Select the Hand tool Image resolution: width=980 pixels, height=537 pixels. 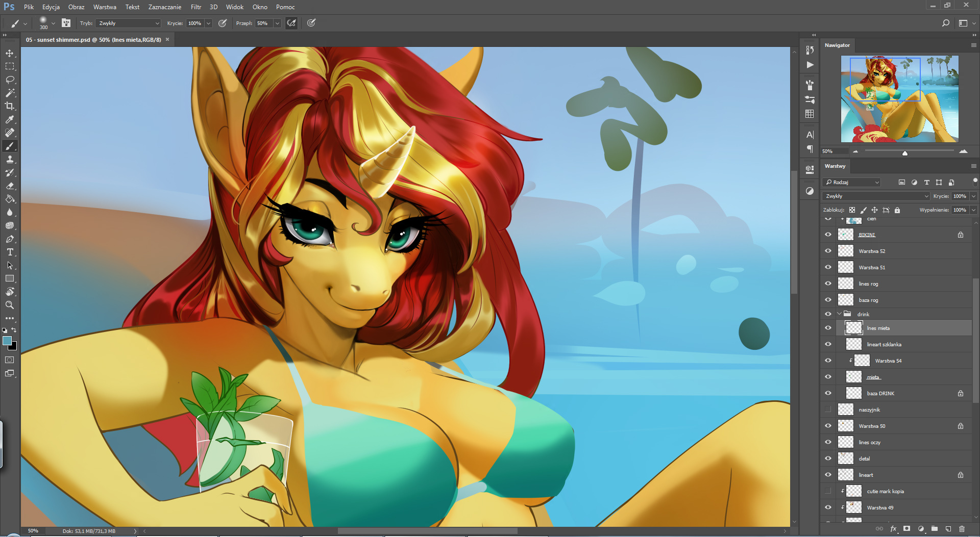[x=10, y=292]
